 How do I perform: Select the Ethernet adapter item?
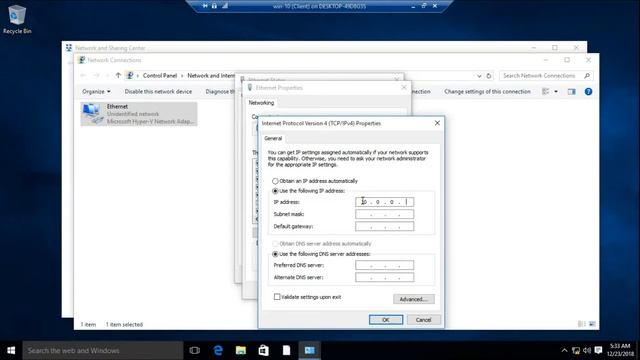click(x=139, y=113)
